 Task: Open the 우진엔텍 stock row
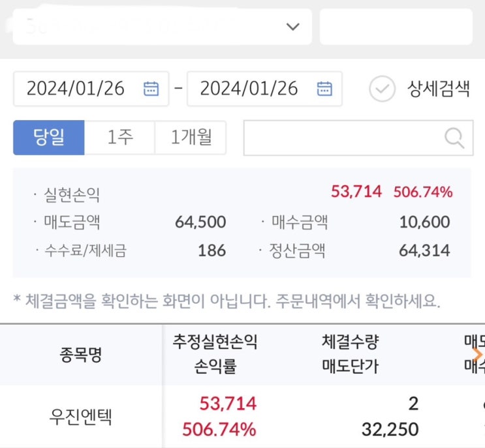click(81, 417)
